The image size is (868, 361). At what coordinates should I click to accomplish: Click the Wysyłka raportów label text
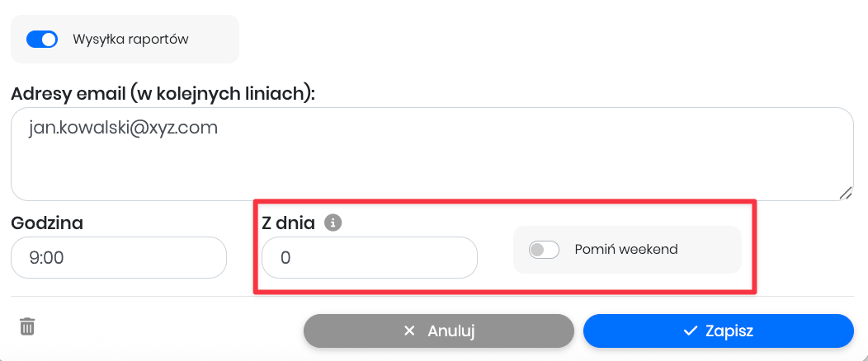[x=130, y=39]
